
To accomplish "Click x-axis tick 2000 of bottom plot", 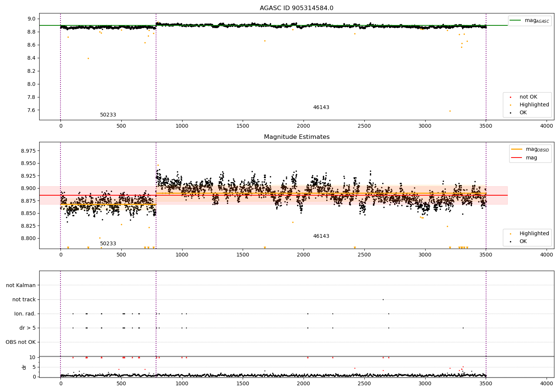I will [304, 383].
